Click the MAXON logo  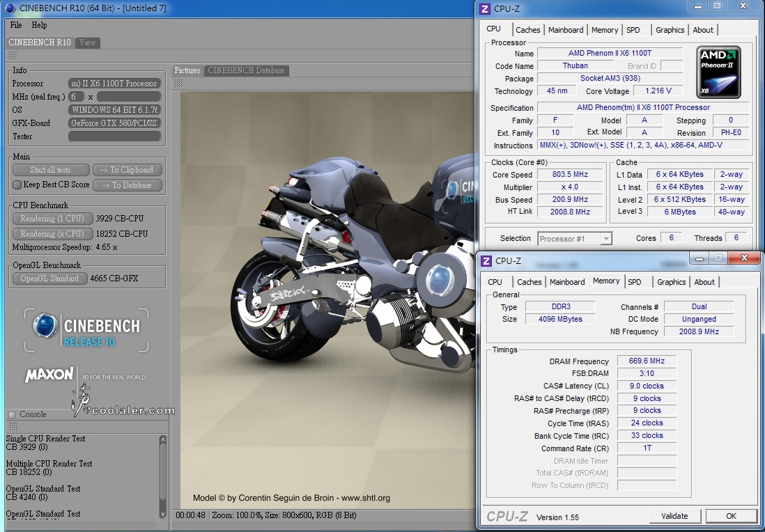(x=49, y=375)
